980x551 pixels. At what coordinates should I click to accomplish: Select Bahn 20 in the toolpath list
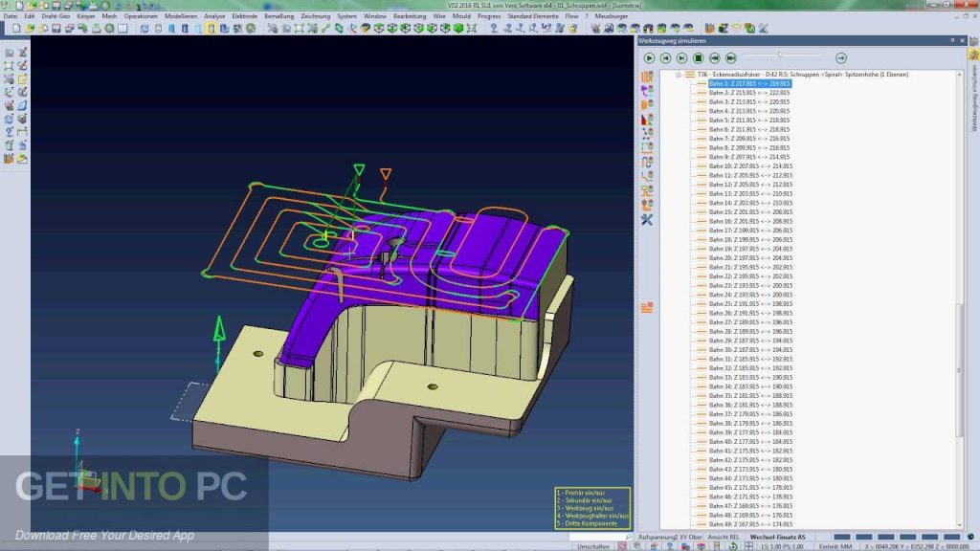[x=749, y=258]
